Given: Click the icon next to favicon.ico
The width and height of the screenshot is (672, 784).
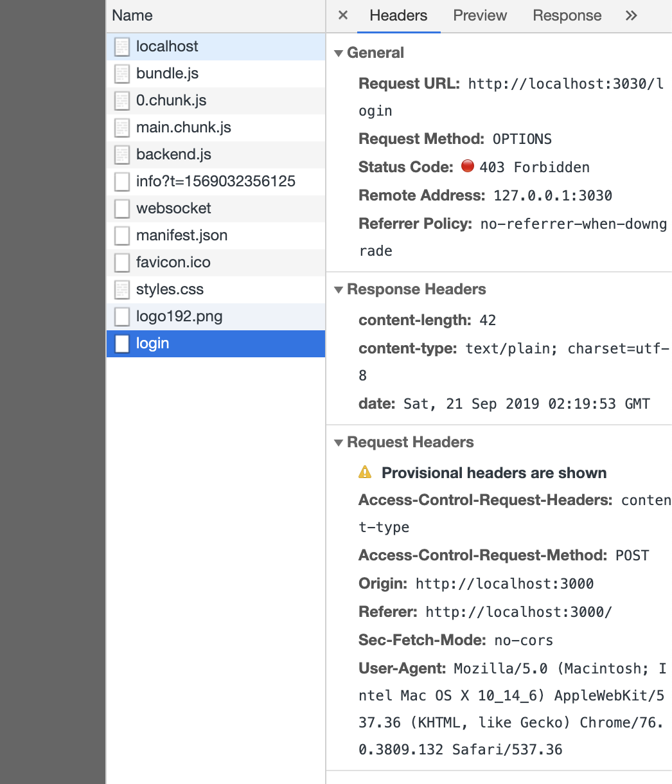Looking at the screenshot, I should [x=122, y=262].
